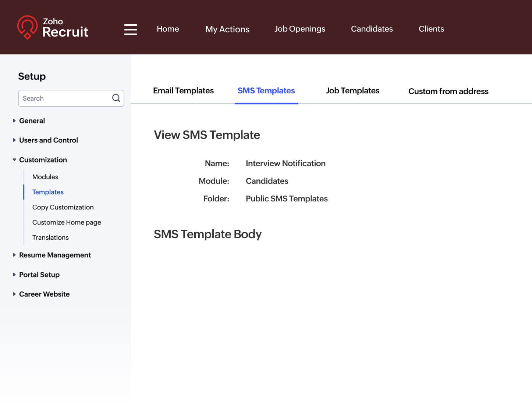Screen dimensions: 532x419
Task: Click the search magnifier icon in Setup
Action: pos(116,98)
